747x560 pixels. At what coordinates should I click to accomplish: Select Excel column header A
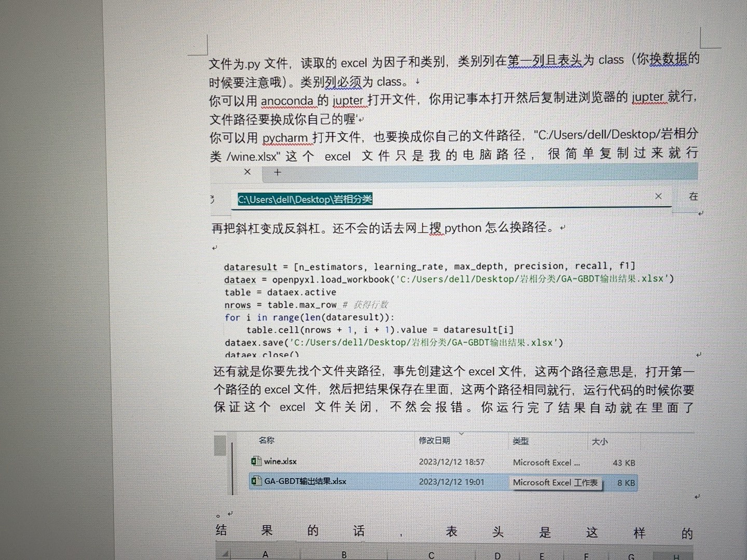[x=265, y=554]
